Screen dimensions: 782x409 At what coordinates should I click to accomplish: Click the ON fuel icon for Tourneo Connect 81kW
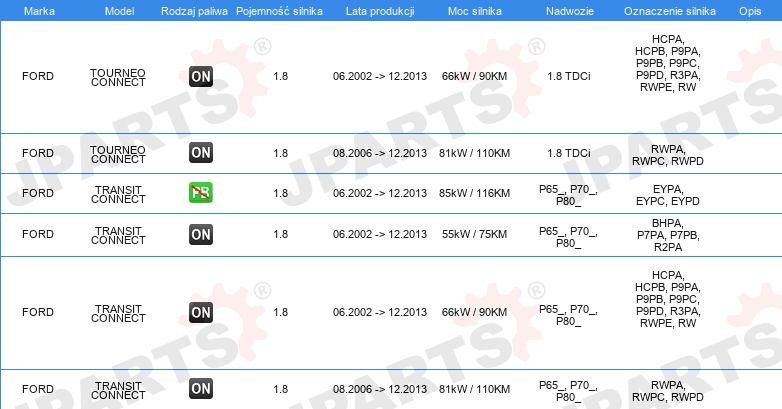[201, 153]
